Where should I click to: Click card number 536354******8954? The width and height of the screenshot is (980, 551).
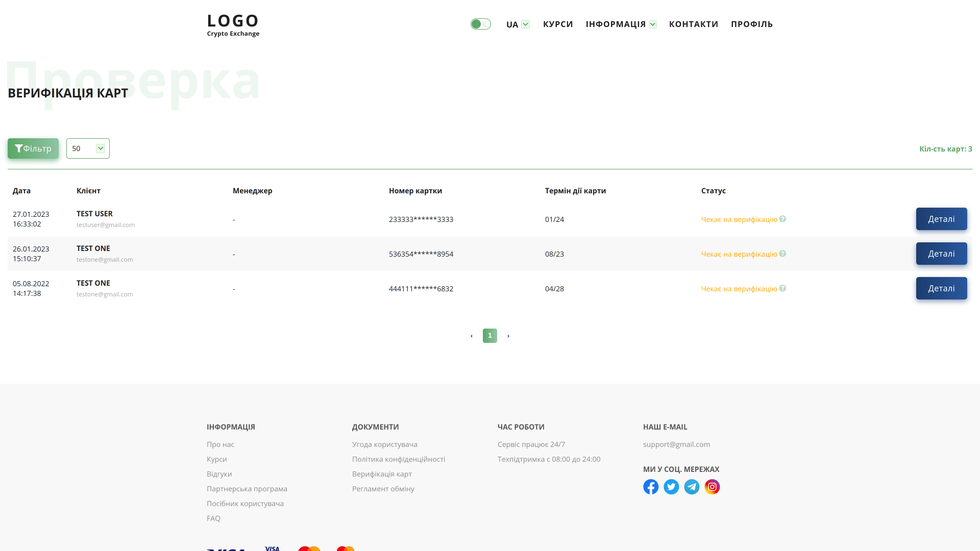pos(421,254)
